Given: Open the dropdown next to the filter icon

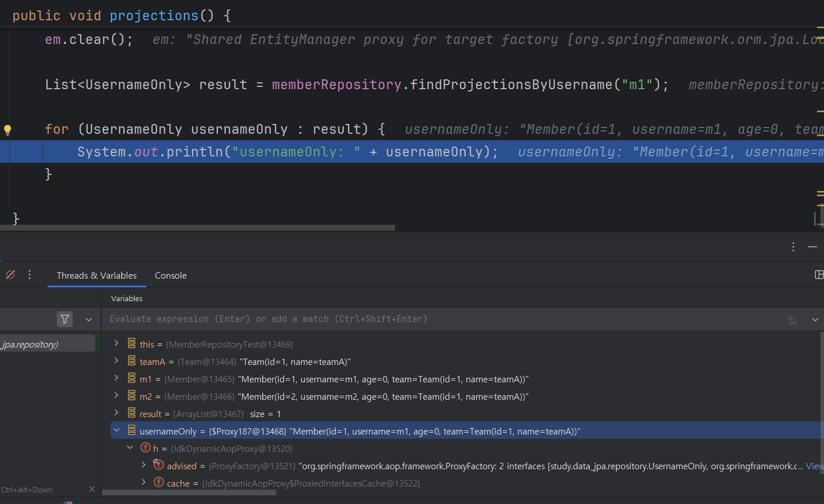Looking at the screenshot, I should (89, 319).
